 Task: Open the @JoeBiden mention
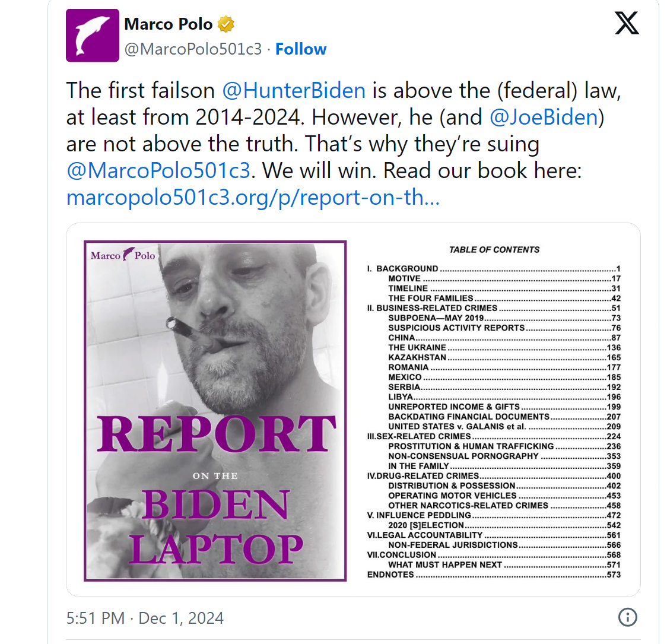click(544, 117)
